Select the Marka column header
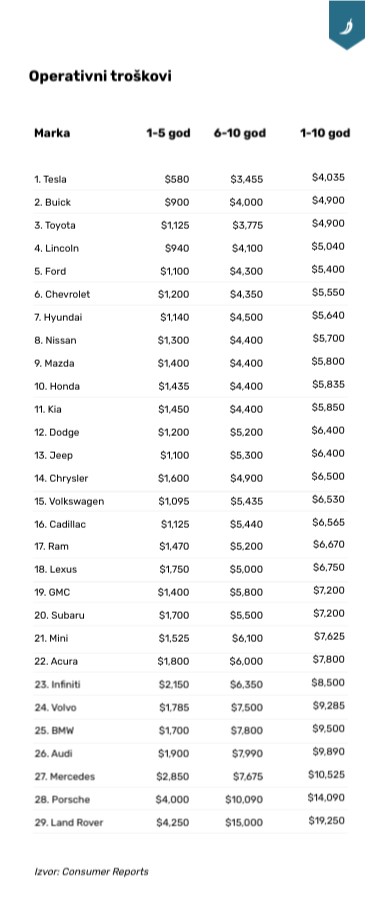Image resolution: width=382 pixels, height=900 pixels. 52,133
